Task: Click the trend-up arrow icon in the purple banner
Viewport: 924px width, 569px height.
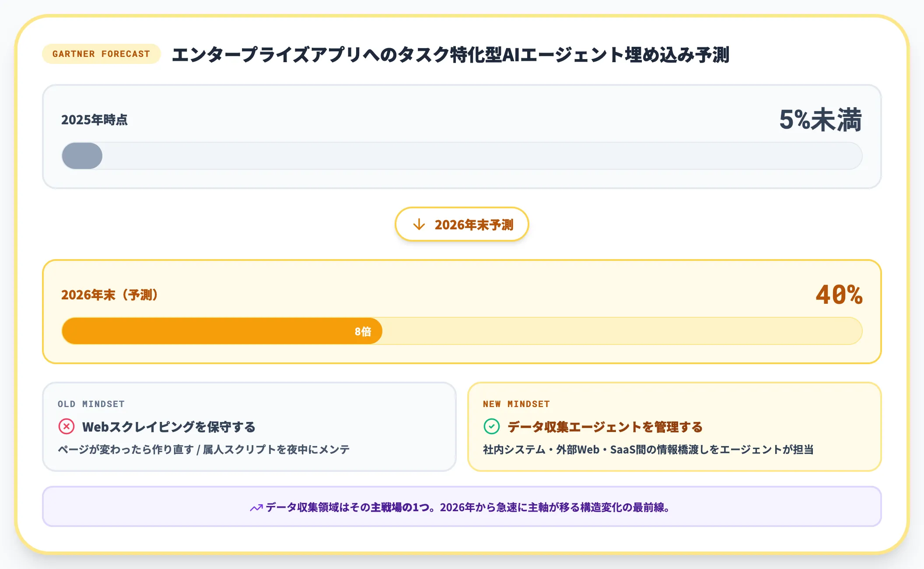Action: click(x=256, y=508)
